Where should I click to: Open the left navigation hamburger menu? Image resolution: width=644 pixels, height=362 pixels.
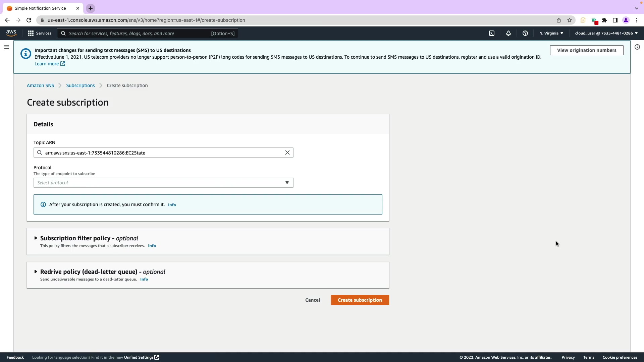[7, 47]
